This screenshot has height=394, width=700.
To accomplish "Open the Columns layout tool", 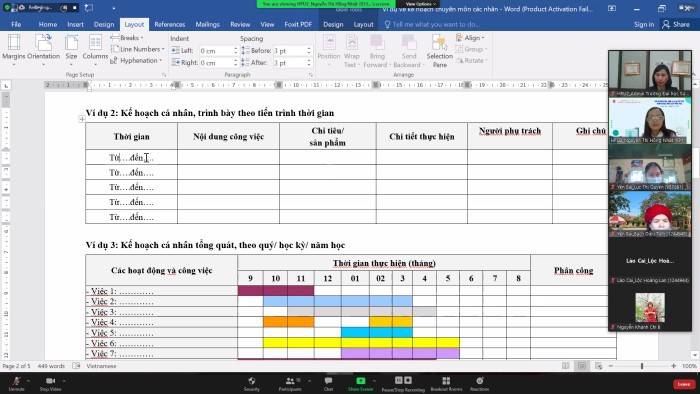I will 95,50.
